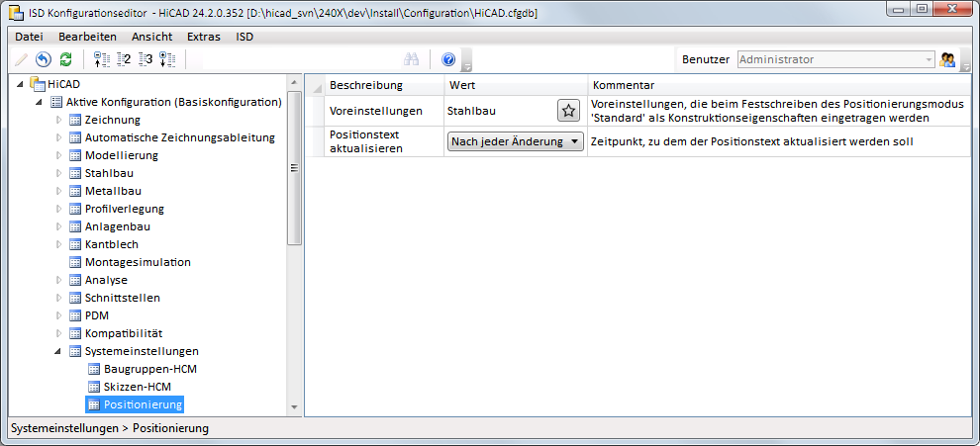Viewport: 980px width, 446px height.
Task: Open help via blue question mark
Action: click(x=448, y=59)
